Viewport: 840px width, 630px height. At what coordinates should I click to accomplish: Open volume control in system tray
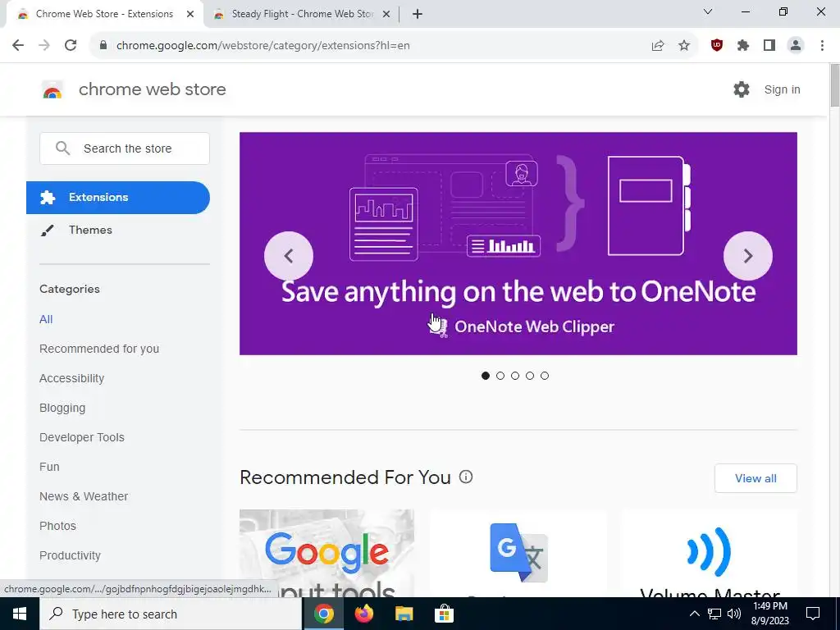(x=734, y=614)
